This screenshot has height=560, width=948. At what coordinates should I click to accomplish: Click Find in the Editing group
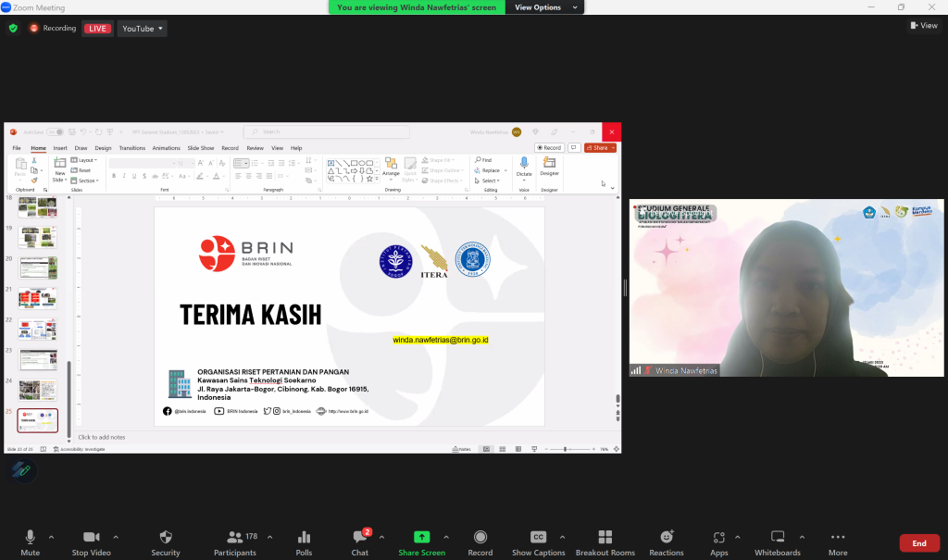[483, 160]
